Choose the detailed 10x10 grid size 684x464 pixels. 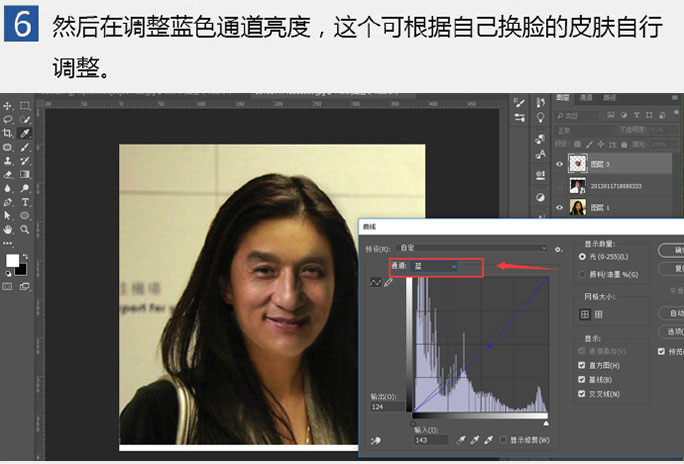[x=599, y=314]
